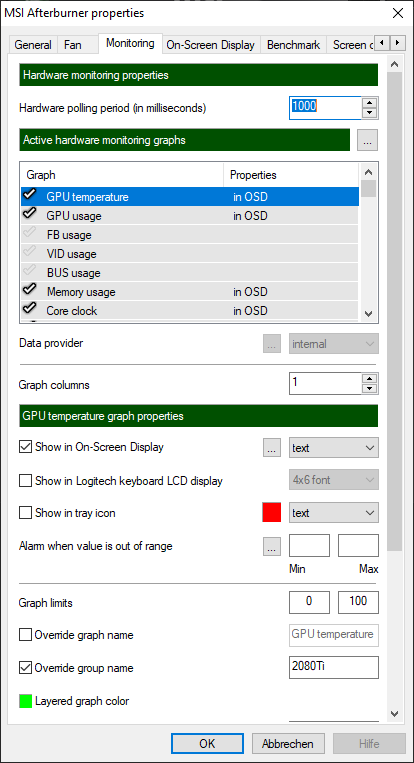This screenshot has height=763, width=414.
Task: Toggle the Core clock graph checkmark
Action: point(30,309)
